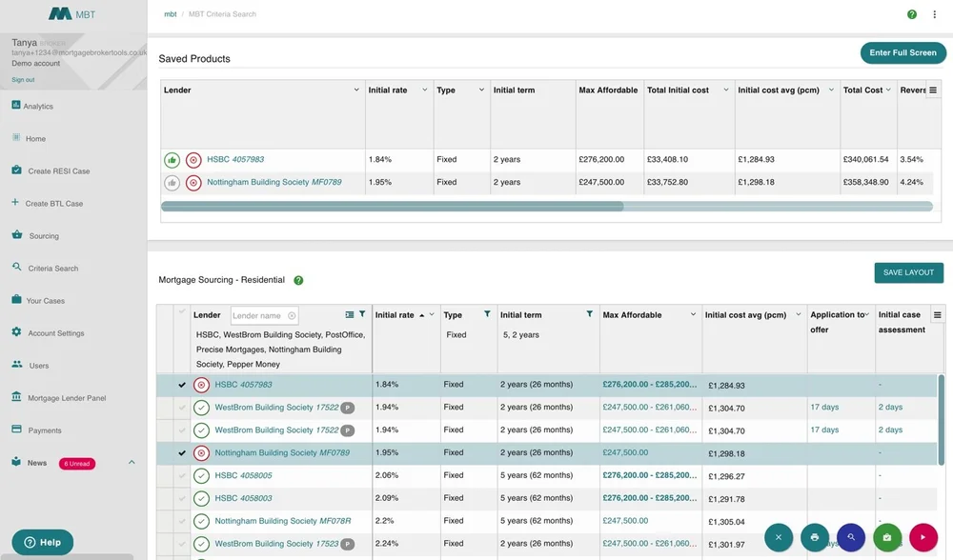This screenshot has height=560, width=953.
Task: Open the Total Cost column dropdown
Action: coord(888,90)
